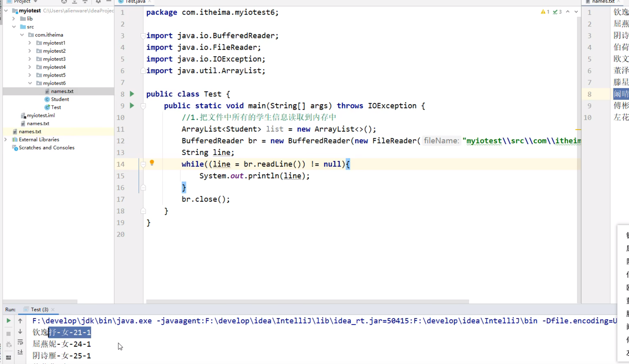Click the down arrow in Run console toolbar
This screenshot has width=629, height=364.
click(20, 332)
